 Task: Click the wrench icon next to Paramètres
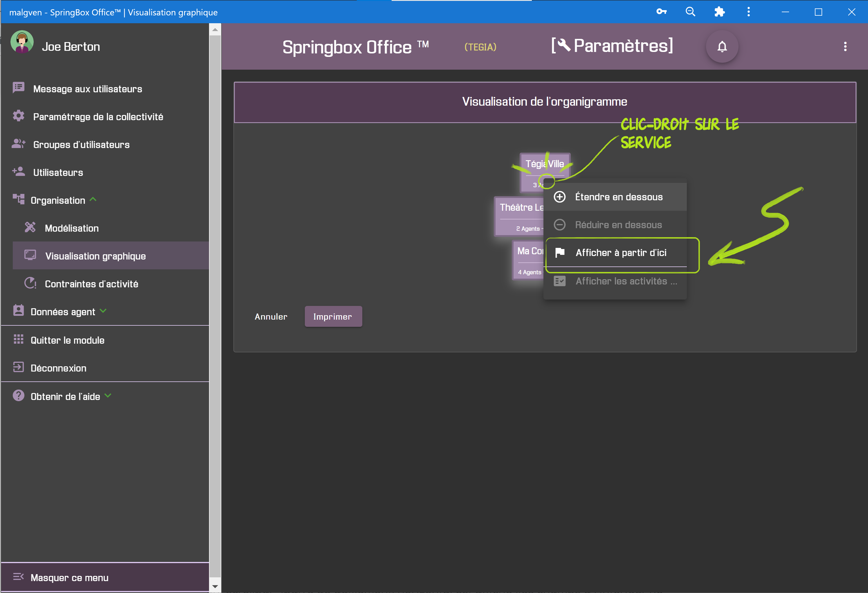click(564, 45)
